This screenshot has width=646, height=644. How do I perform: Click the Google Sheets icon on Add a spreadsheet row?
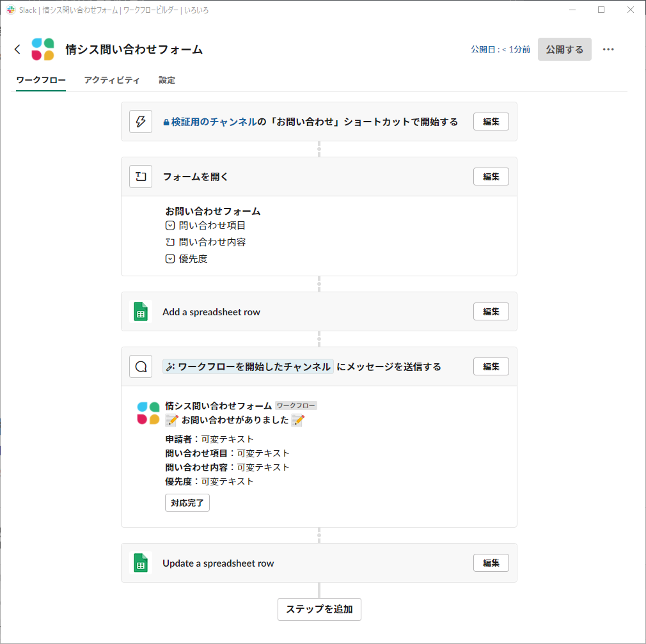[x=141, y=311]
